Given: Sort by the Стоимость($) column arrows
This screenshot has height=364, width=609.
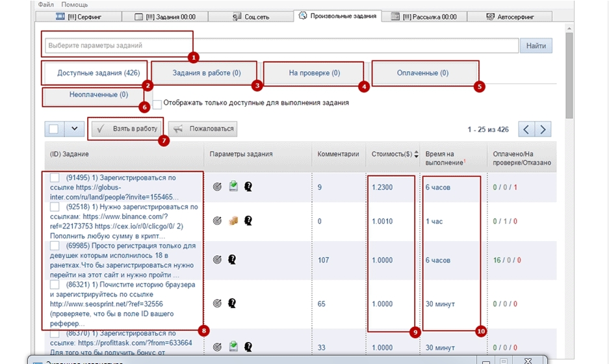Looking at the screenshot, I should coord(417,154).
